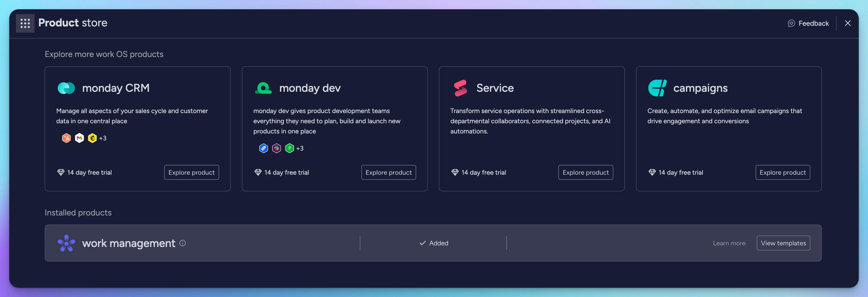This screenshot has height=297, width=868.
Task: Open the apps grid icon beside Product store
Action: coord(25,23)
